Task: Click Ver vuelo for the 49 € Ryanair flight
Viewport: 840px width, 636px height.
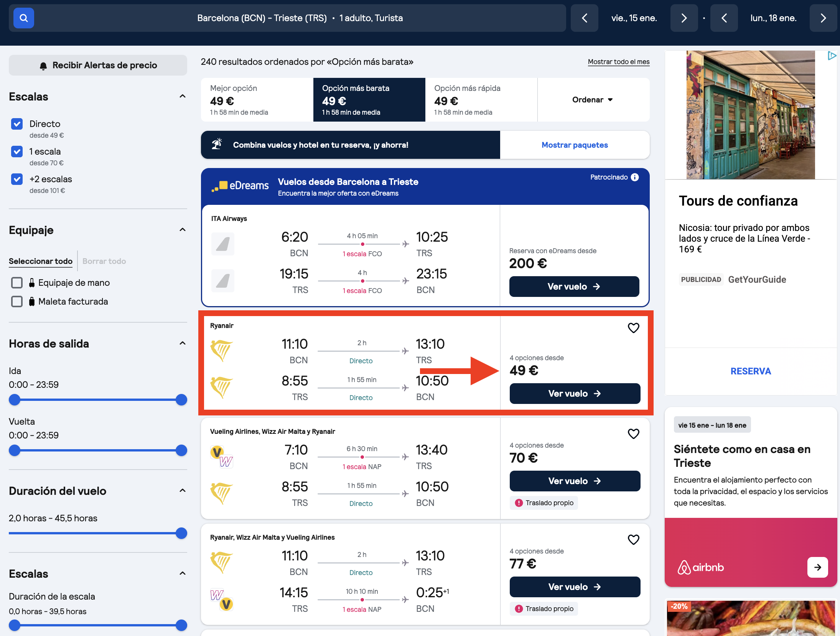Action: point(575,394)
